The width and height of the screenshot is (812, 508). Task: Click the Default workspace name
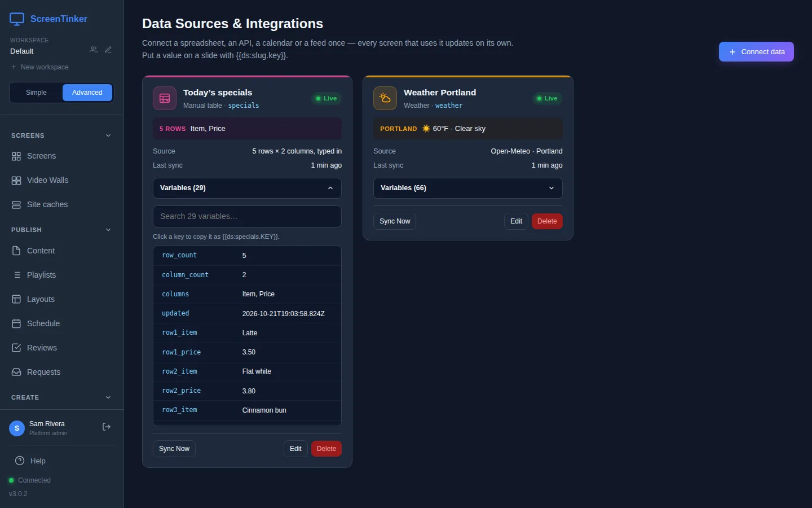coord(22,51)
